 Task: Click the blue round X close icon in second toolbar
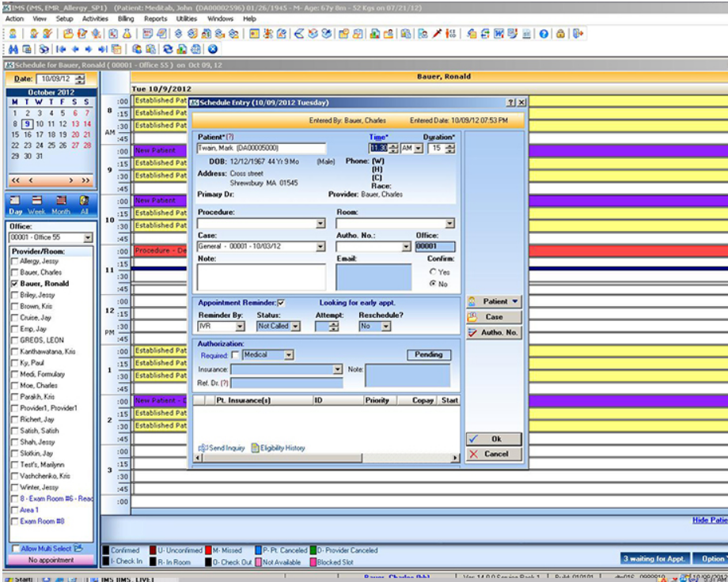tap(213, 49)
